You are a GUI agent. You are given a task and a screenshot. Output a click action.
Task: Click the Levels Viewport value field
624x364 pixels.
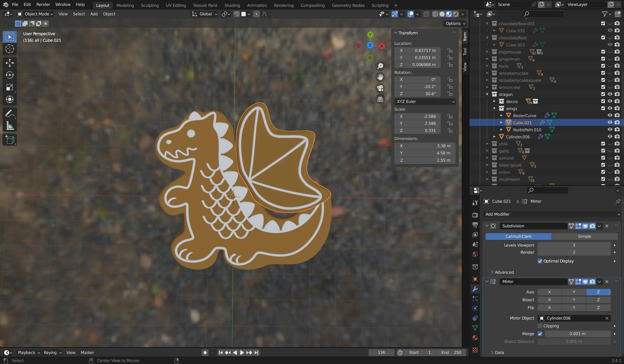(574, 245)
